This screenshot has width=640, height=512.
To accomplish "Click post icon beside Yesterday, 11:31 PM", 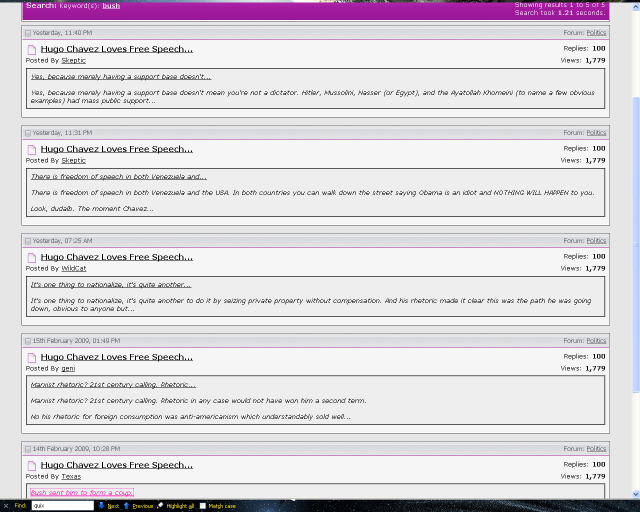I will 28,133.
